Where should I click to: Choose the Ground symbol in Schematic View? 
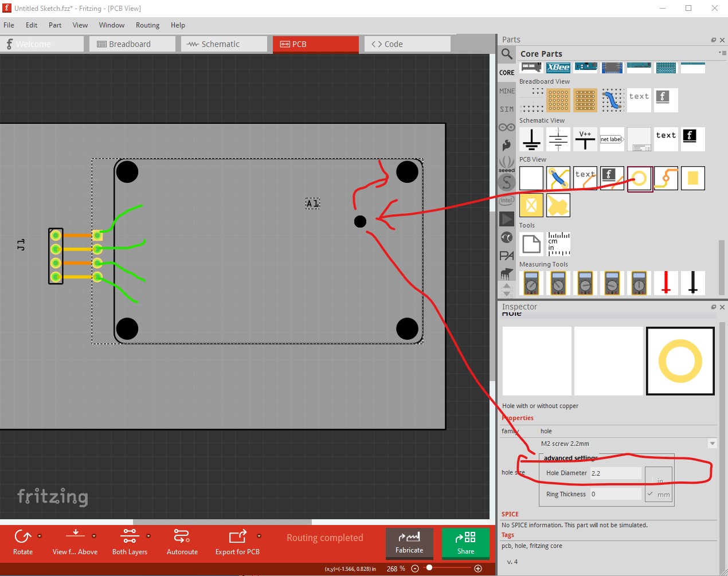[x=531, y=139]
